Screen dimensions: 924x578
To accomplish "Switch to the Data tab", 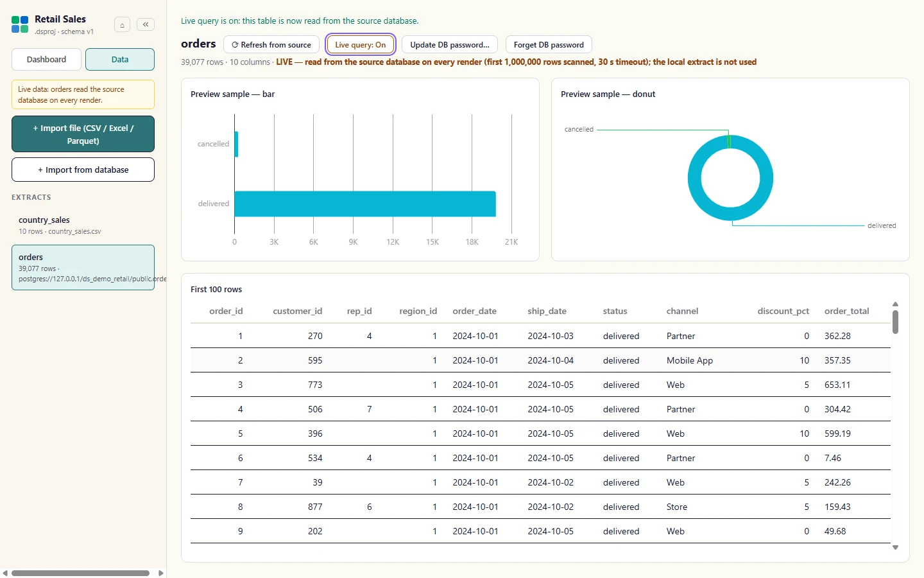I will 120,59.
